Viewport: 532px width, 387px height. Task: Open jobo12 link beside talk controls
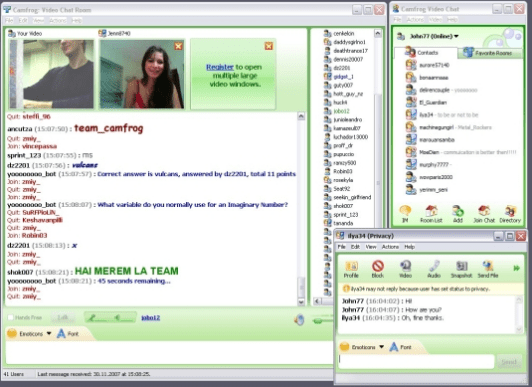point(150,318)
